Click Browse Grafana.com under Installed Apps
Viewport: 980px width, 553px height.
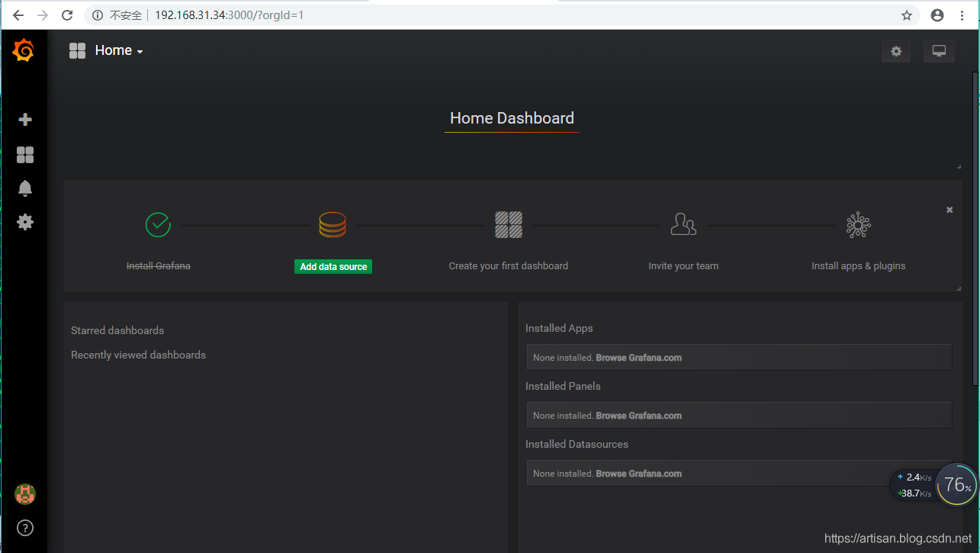click(x=638, y=358)
